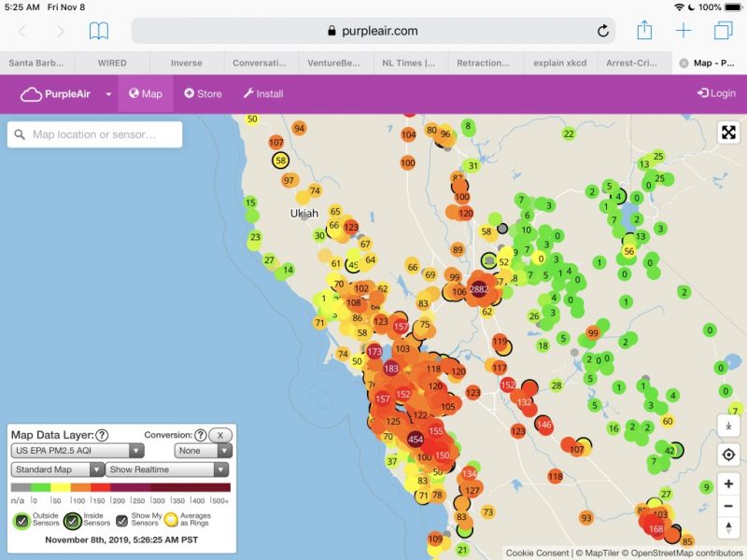Open Conversion help question icon
The height and width of the screenshot is (560, 747).
click(201, 435)
